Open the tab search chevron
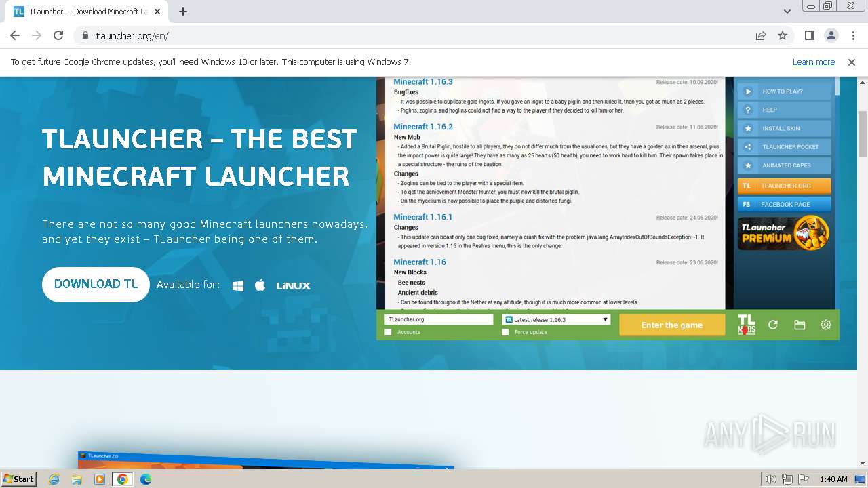Image resolution: width=868 pixels, height=488 pixels. [x=787, y=12]
